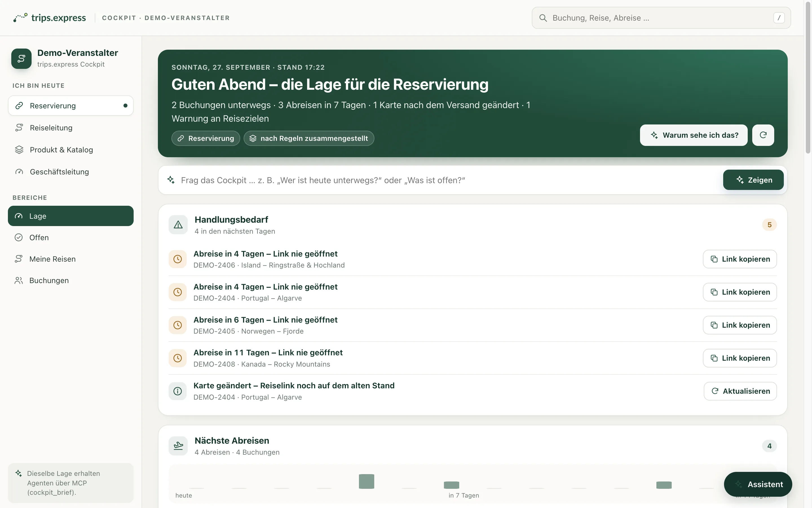Viewport: 812px width, 508px height.
Task: Focus the Buchung, Reise, Abreise search field
Action: 661,18
